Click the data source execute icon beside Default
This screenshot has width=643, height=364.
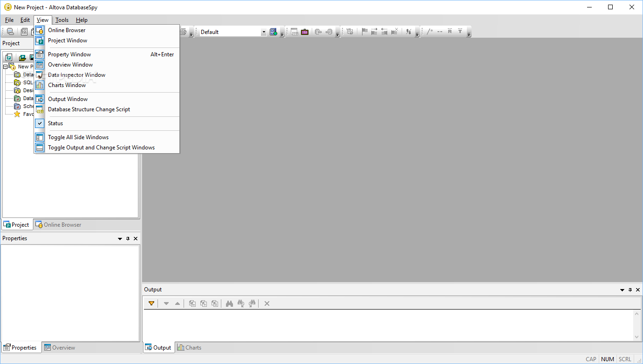tap(274, 32)
